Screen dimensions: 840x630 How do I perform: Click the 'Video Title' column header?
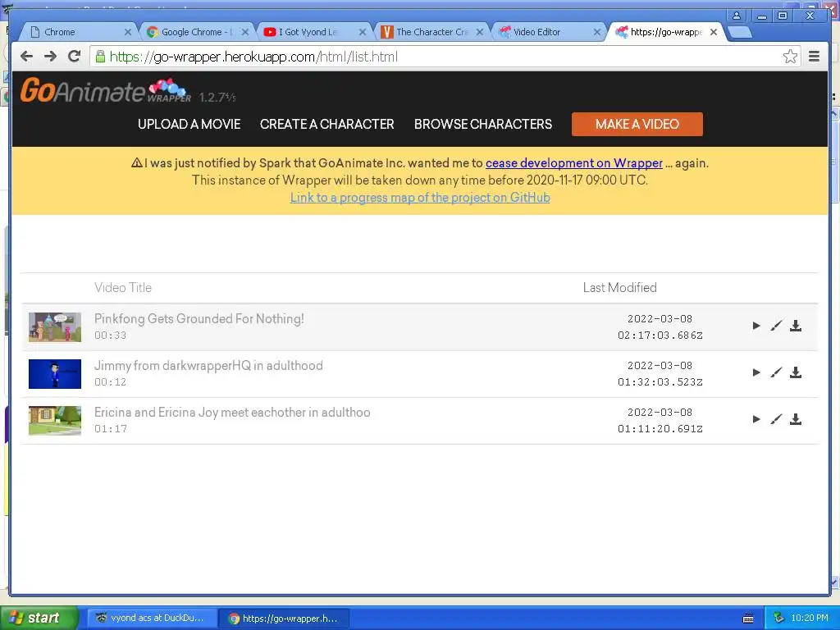[123, 288]
